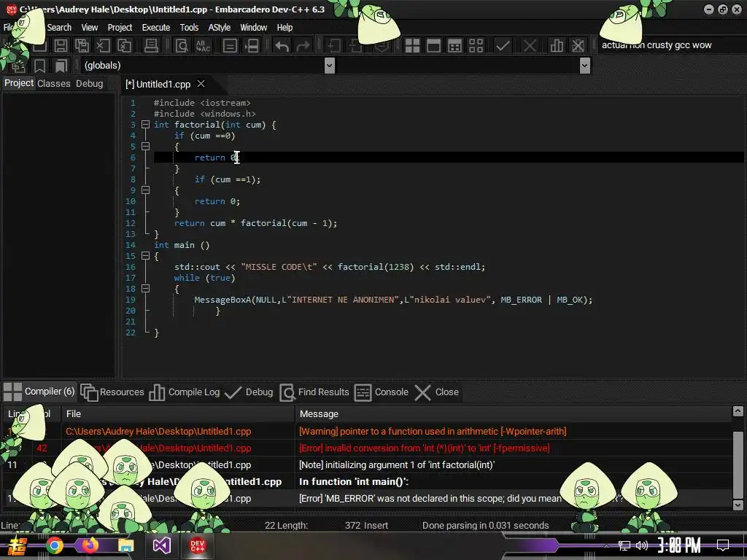Click the Close file toolbar icon

tap(103, 46)
